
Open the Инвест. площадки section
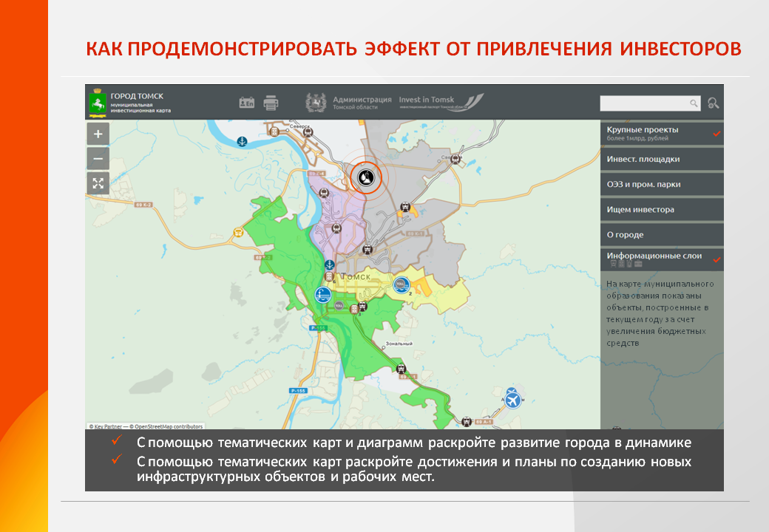tap(662, 159)
